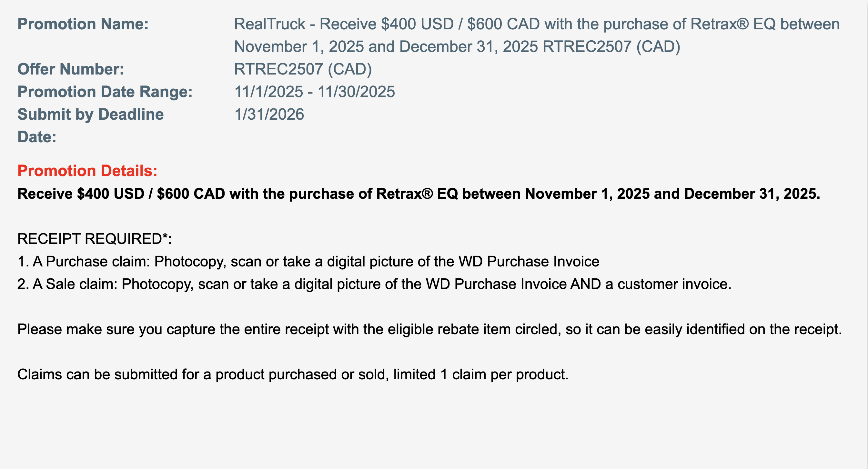
Task: Click the 11/1/2025 - 11/30/2025 date range
Action: point(314,92)
